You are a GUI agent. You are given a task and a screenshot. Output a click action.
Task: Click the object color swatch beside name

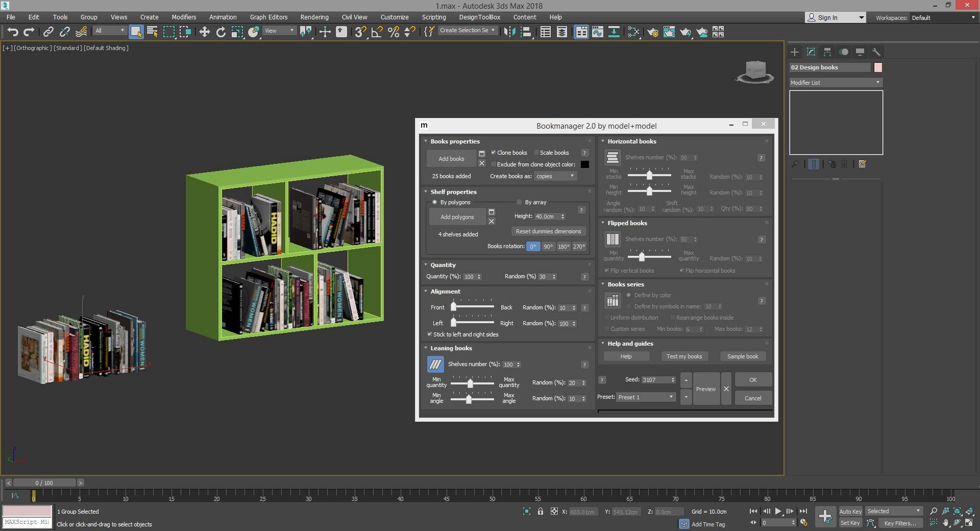point(878,67)
